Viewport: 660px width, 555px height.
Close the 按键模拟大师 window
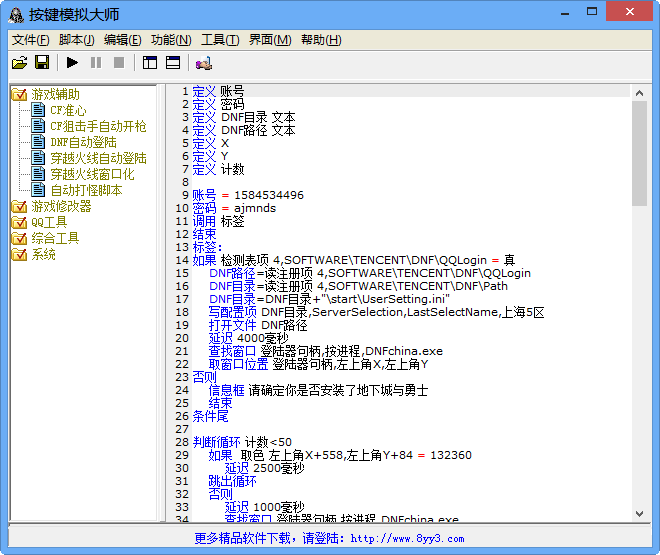(x=630, y=11)
